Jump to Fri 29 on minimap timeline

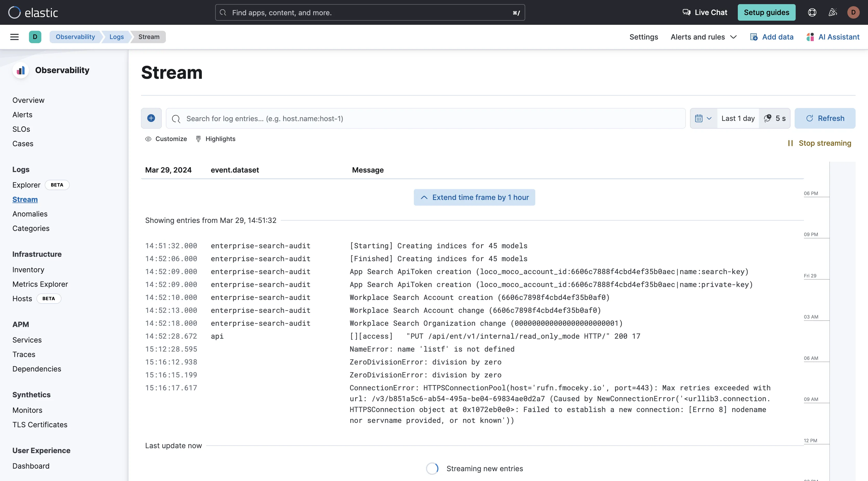coord(810,276)
